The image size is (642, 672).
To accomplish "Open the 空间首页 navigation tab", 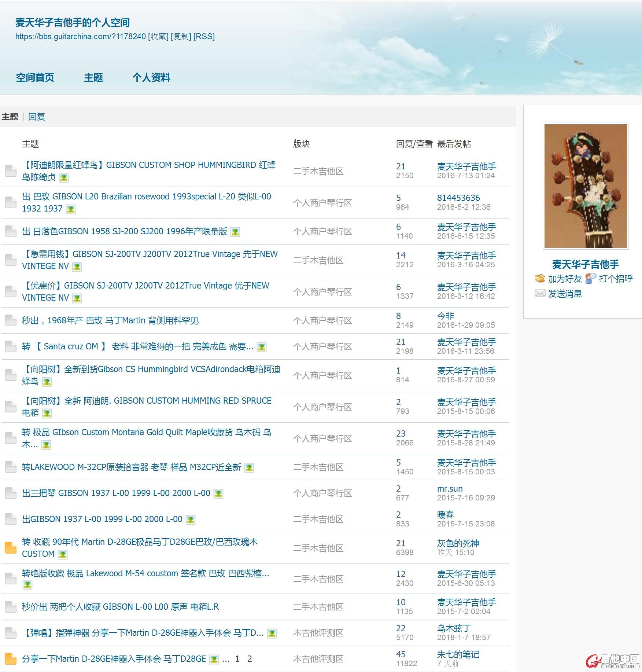I will click(35, 77).
